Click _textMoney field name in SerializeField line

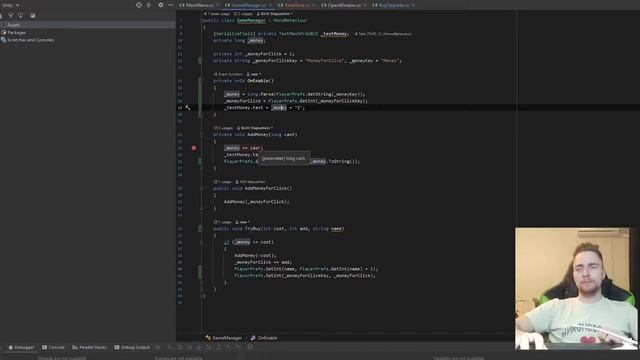(334, 34)
